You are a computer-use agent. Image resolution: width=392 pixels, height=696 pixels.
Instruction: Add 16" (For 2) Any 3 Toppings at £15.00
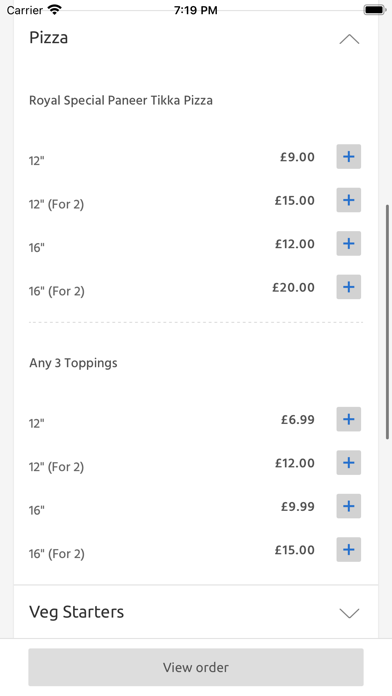tap(348, 550)
